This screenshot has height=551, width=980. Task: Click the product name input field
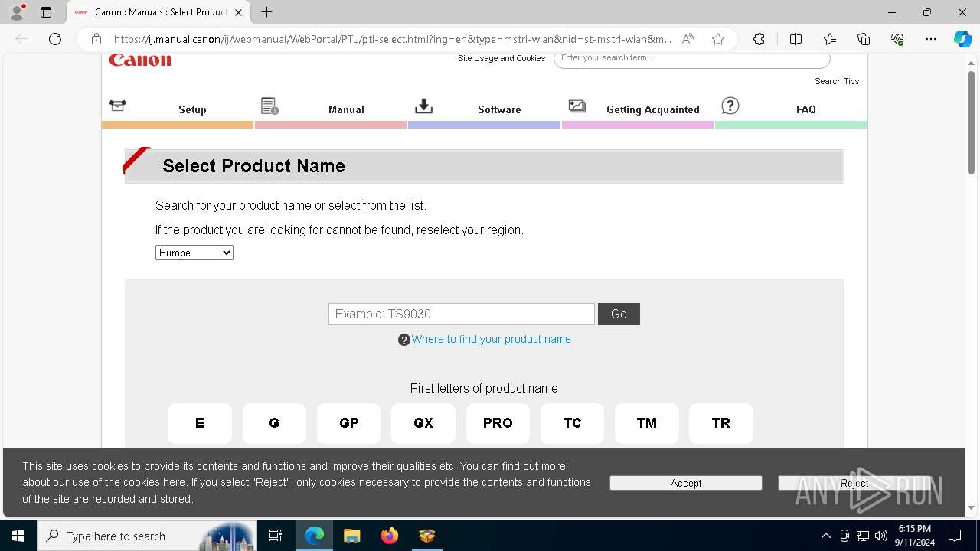[x=462, y=314]
